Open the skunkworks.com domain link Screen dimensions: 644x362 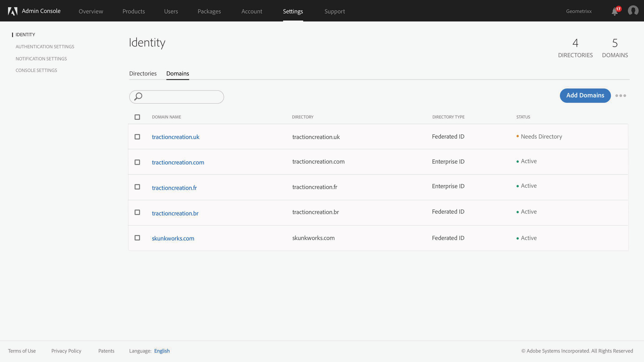click(173, 238)
